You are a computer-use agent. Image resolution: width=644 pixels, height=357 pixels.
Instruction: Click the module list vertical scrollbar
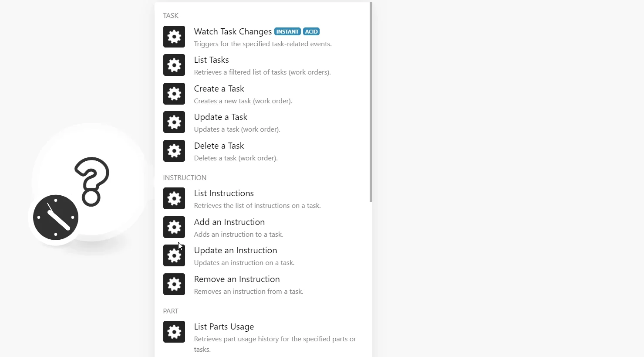[371, 102]
